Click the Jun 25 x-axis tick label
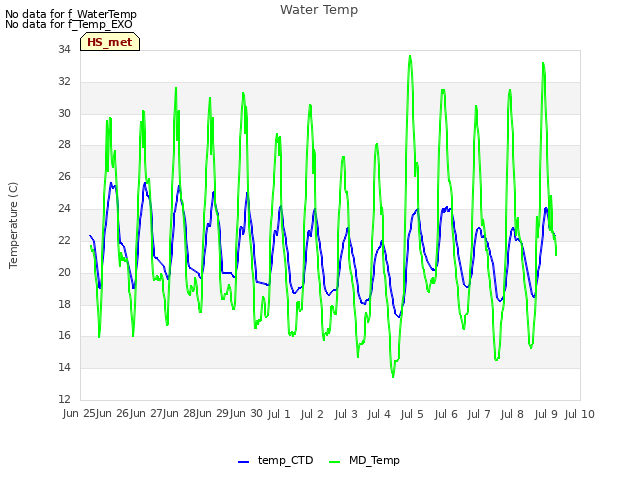This screenshot has width=640, height=480. [80, 413]
